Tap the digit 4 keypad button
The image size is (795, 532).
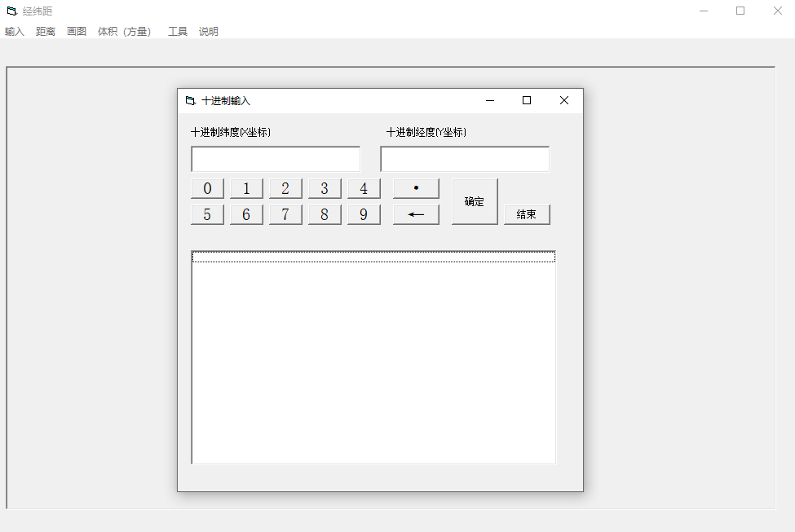pyautogui.click(x=364, y=188)
